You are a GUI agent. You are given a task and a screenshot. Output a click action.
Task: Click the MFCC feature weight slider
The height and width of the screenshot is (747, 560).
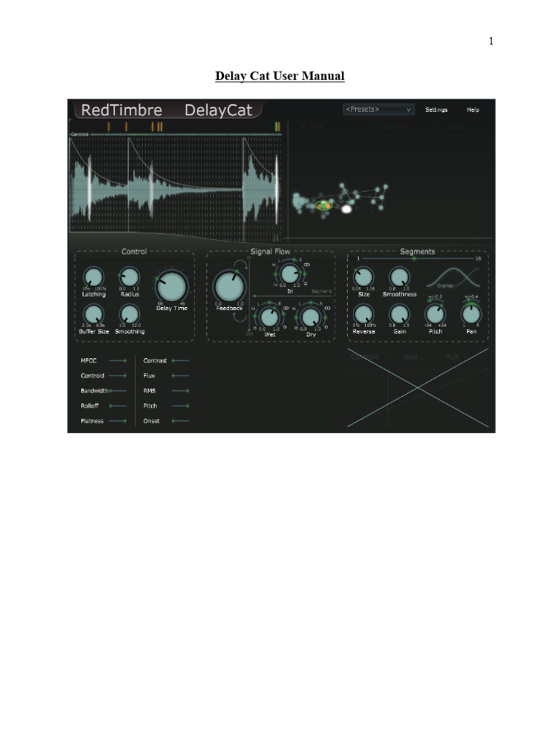[x=117, y=360]
